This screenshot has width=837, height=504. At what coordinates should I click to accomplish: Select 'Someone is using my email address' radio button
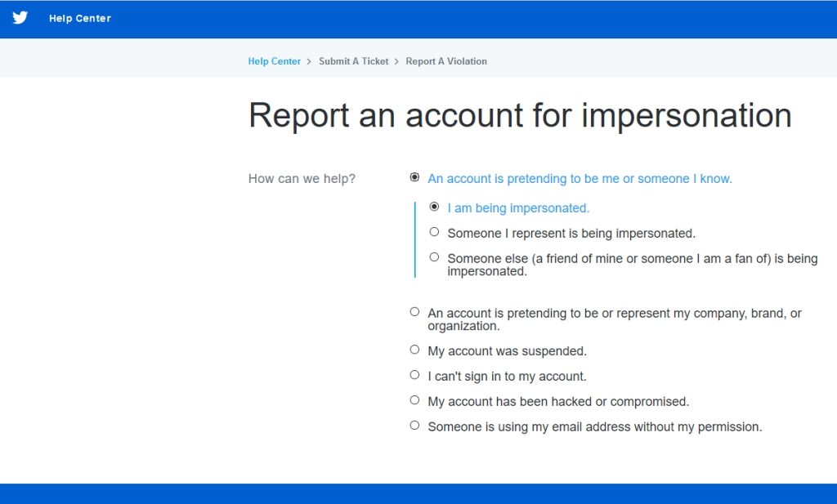point(414,426)
